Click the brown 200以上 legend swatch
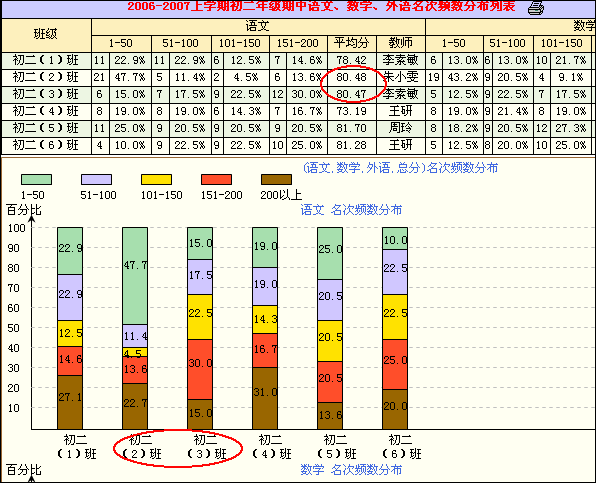 tap(276, 179)
